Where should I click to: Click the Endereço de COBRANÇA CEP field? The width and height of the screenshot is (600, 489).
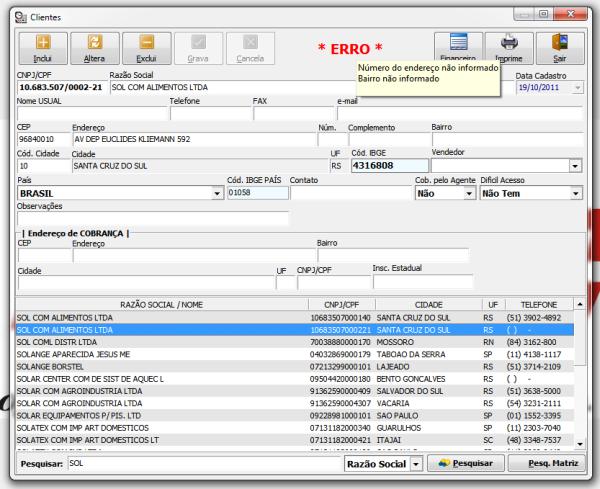pos(44,255)
